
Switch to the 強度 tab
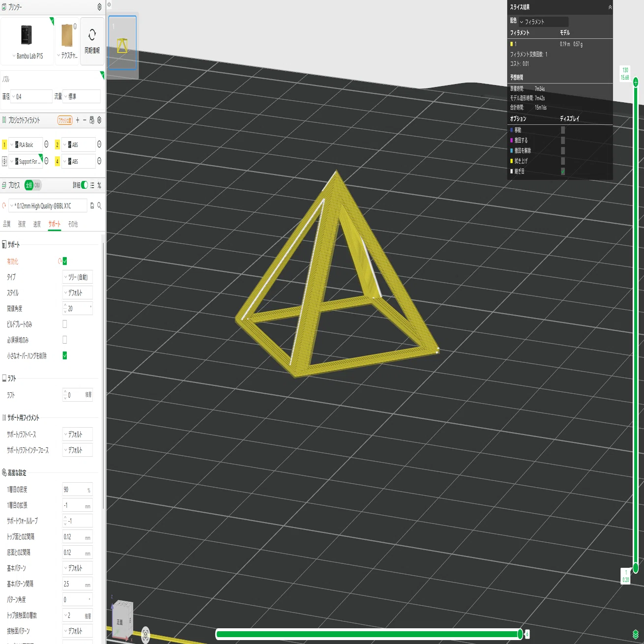point(22,224)
